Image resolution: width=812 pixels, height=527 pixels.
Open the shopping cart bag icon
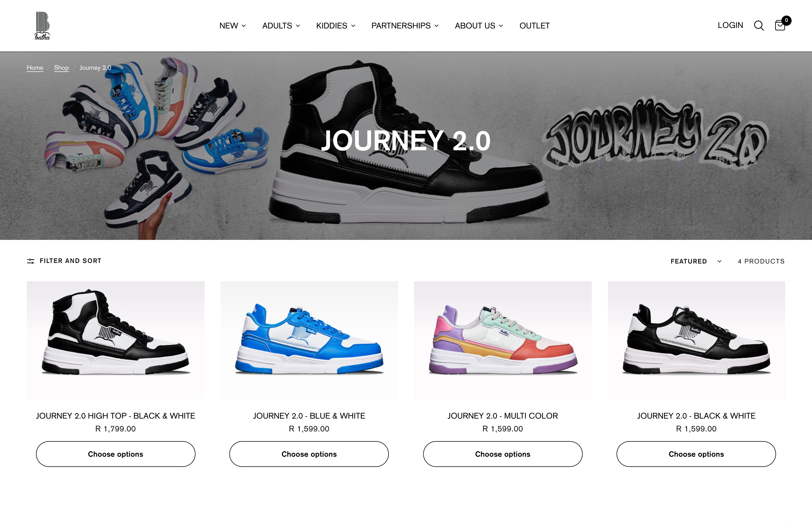(780, 25)
